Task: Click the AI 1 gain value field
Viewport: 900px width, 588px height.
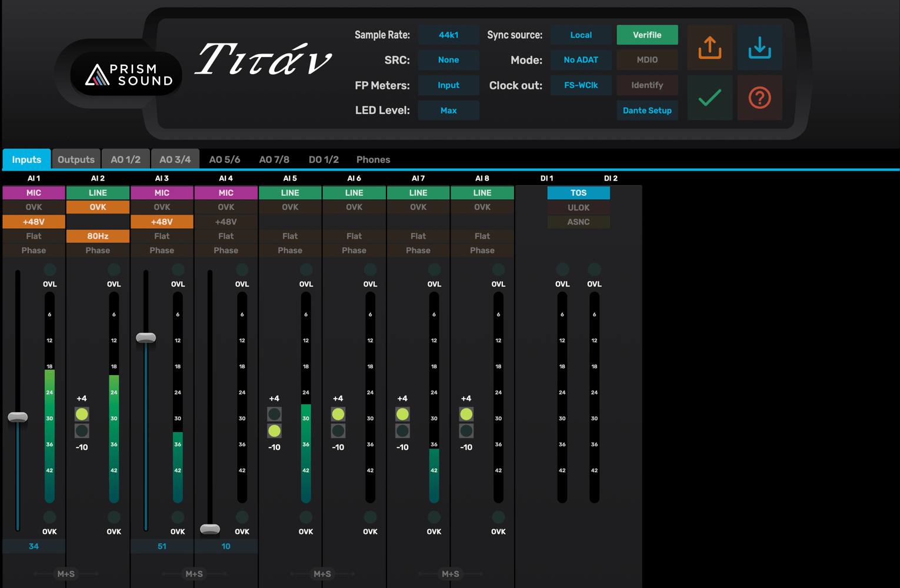Action: (34, 546)
